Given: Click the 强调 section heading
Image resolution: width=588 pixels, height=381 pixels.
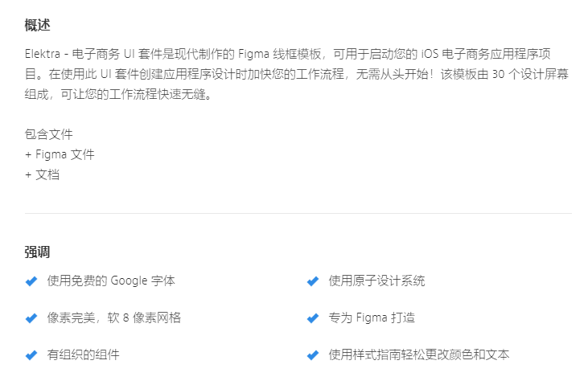Looking at the screenshot, I should [x=38, y=252].
